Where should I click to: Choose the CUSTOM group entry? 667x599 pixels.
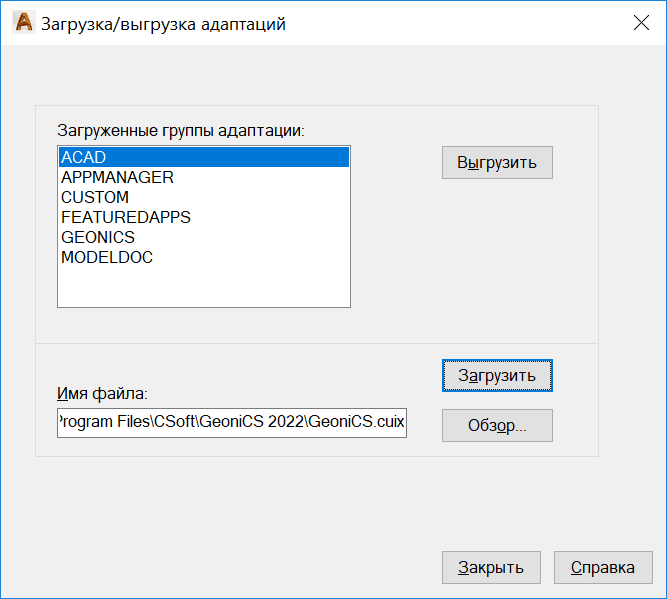[x=95, y=197]
